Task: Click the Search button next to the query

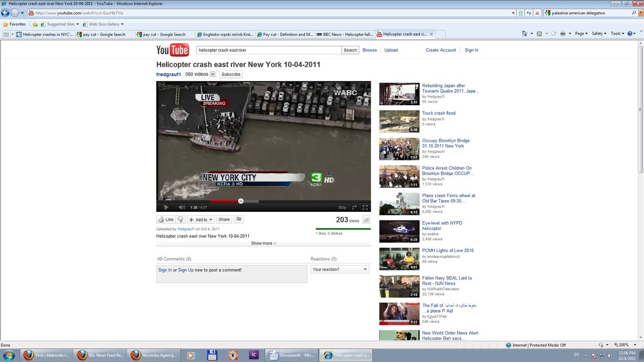Action: (350, 50)
